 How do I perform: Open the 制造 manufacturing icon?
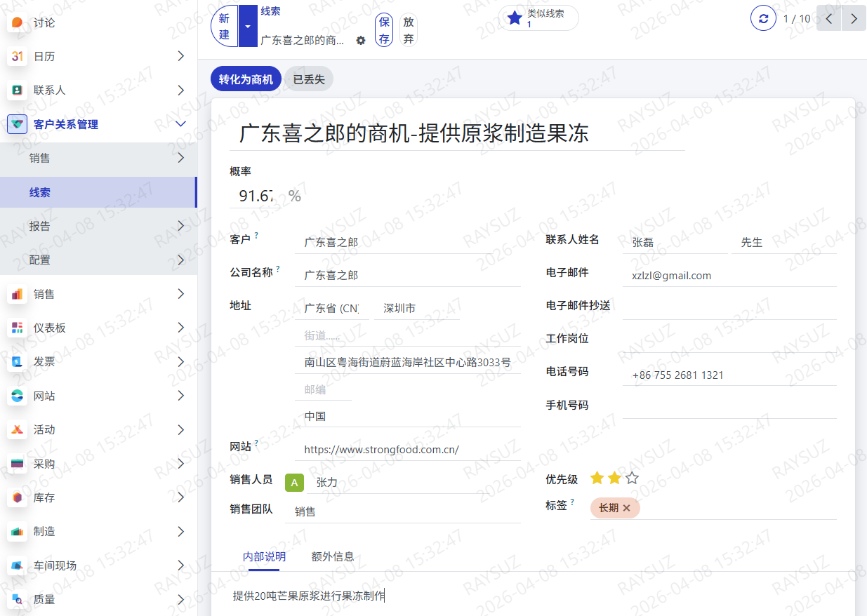pyautogui.click(x=18, y=531)
